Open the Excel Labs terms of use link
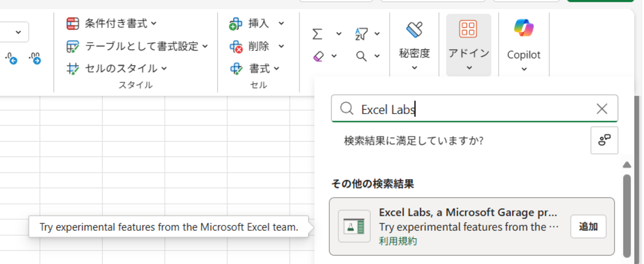The image size is (644, 264). click(398, 242)
